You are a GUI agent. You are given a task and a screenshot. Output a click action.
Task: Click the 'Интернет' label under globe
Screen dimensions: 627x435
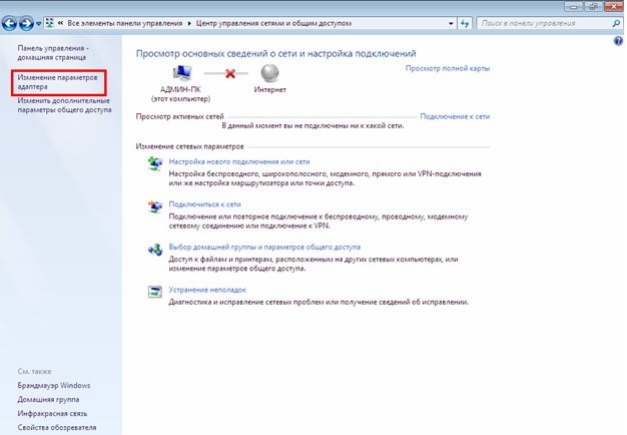tap(270, 90)
